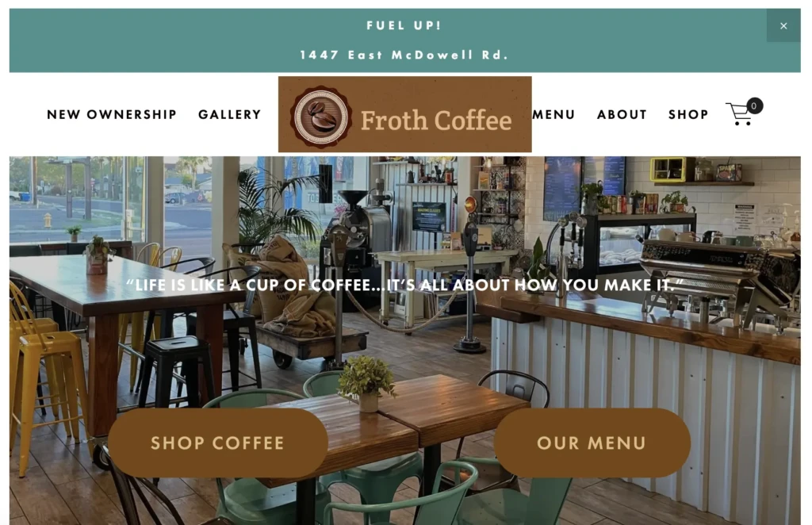
Task: Click the 1447 East McDowell Rd. address
Action: pyautogui.click(x=404, y=55)
